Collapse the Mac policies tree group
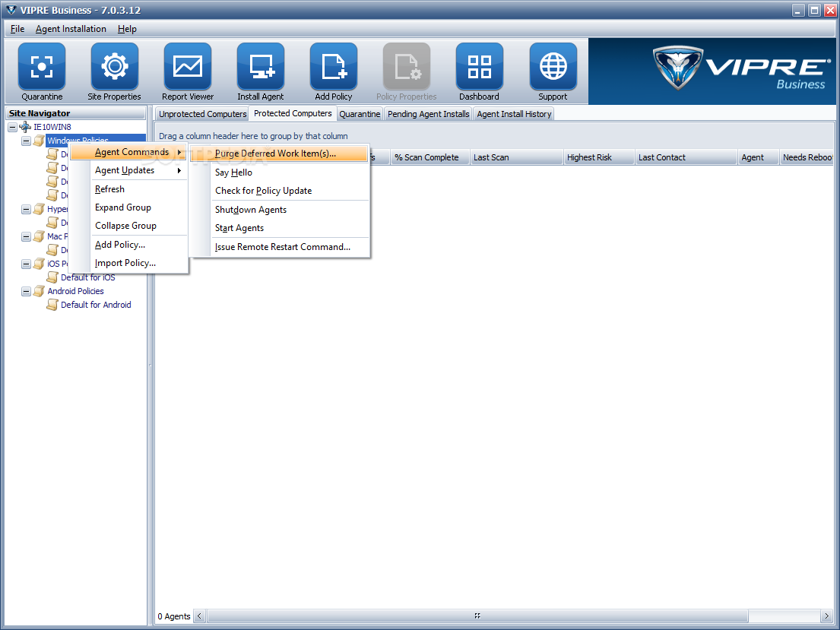 click(26, 237)
